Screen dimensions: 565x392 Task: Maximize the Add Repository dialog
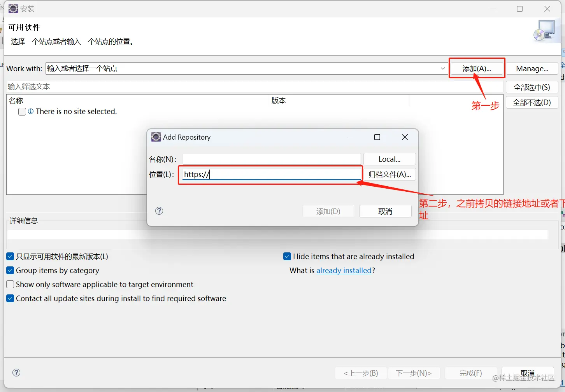pos(377,137)
